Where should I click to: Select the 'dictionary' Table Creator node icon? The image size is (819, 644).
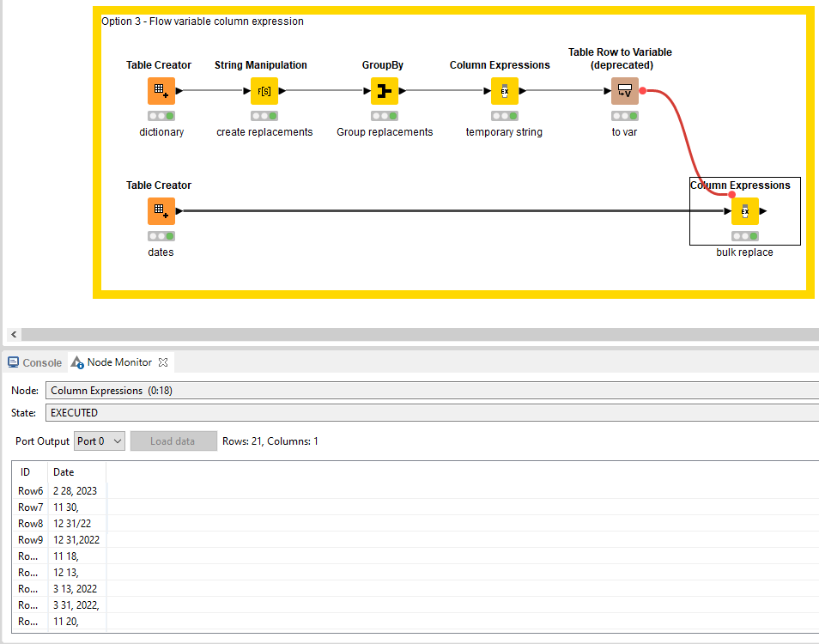161,91
